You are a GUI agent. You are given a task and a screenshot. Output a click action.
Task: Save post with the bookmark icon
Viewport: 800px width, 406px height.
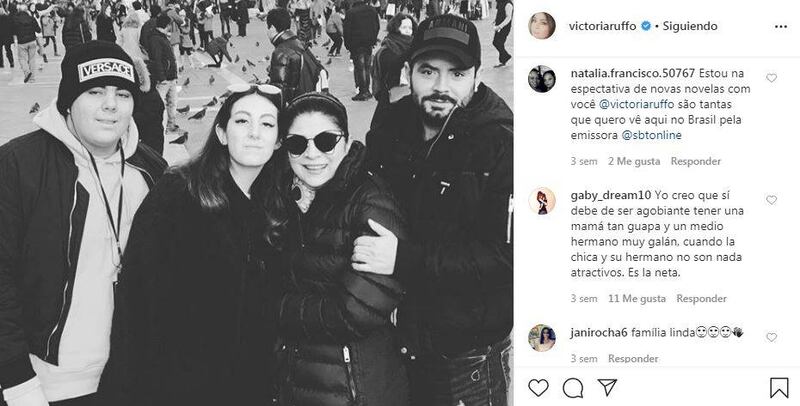tap(779, 388)
